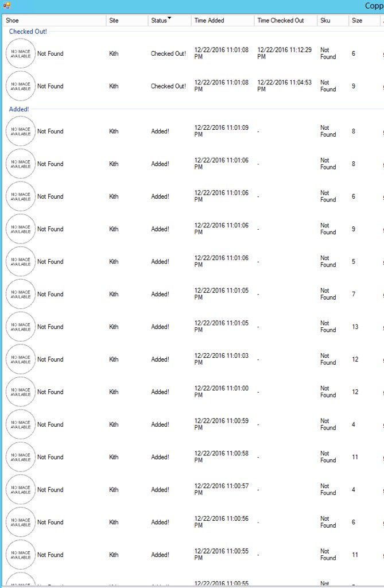The height and width of the screenshot is (588, 384).
Task: Sort the list by the Shoe column header
Action: pos(55,21)
